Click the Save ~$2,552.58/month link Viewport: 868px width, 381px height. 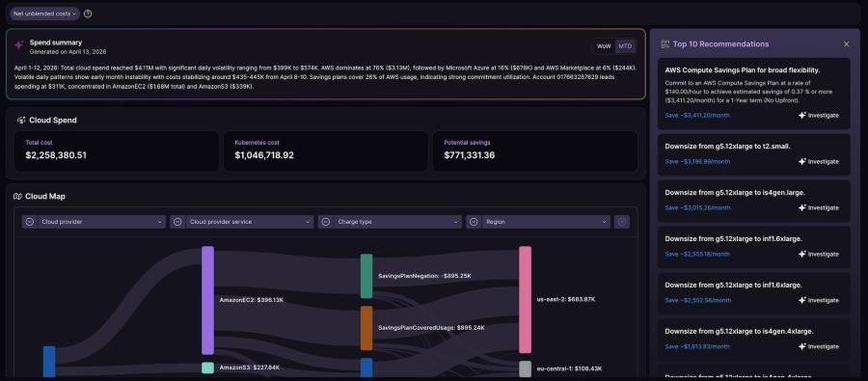[697, 300]
